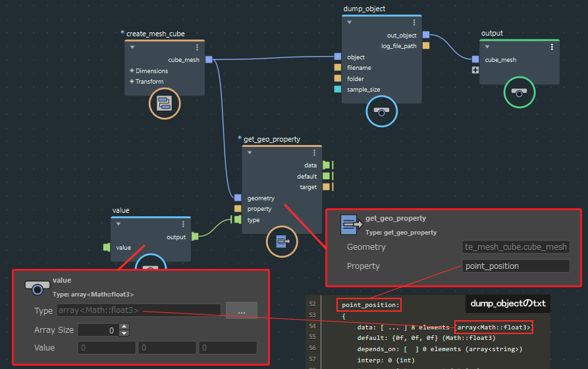Open the output node three-dot menu
The image size is (588, 369).
click(x=551, y=47)
